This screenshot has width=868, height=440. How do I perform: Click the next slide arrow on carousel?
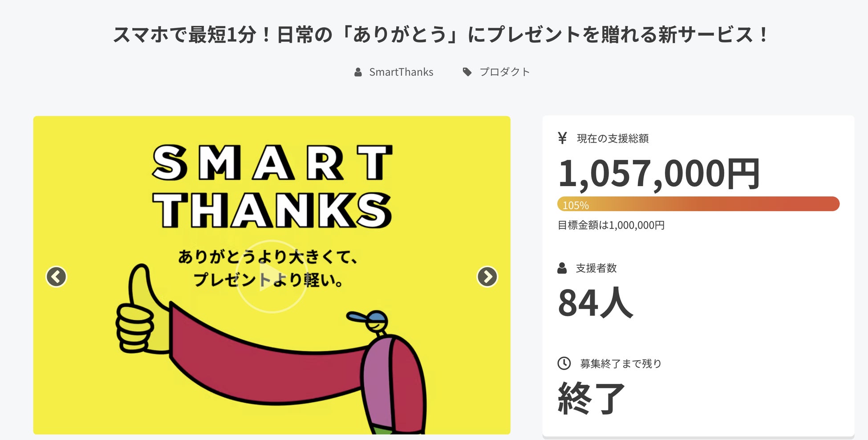(x=487, y=277)
